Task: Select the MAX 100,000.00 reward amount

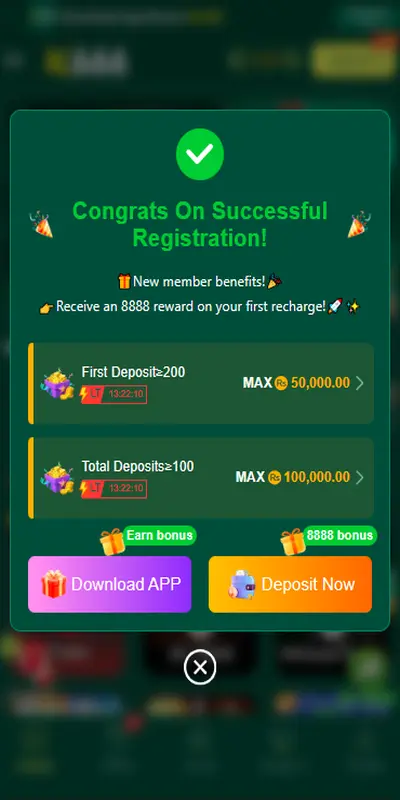Action: [293, 477]
